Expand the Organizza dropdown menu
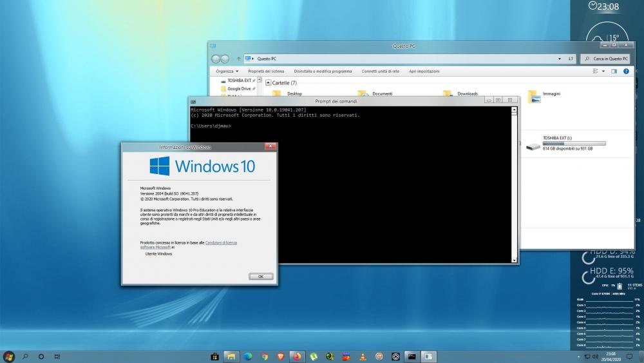 (227, 71)
